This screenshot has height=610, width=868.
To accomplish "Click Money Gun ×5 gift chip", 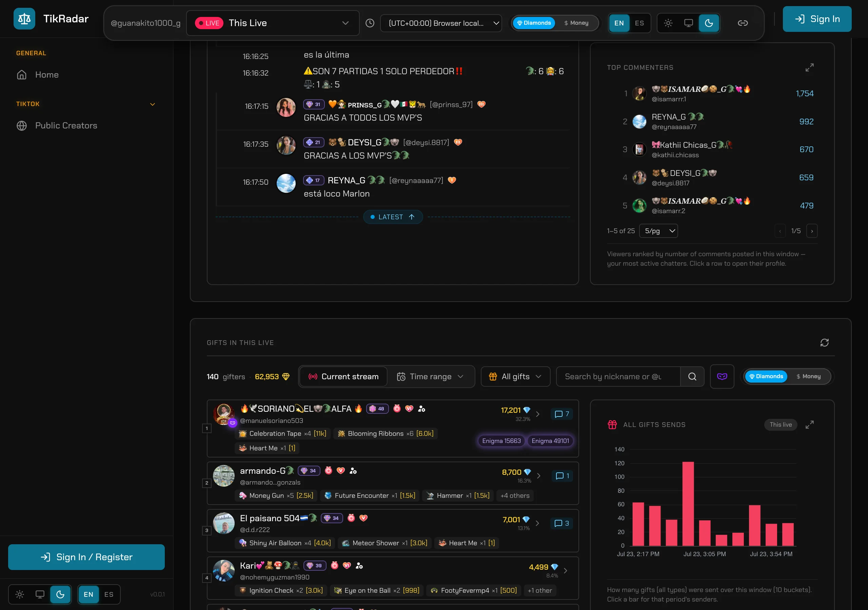I will pyautogui.click(x=276, y=495).
